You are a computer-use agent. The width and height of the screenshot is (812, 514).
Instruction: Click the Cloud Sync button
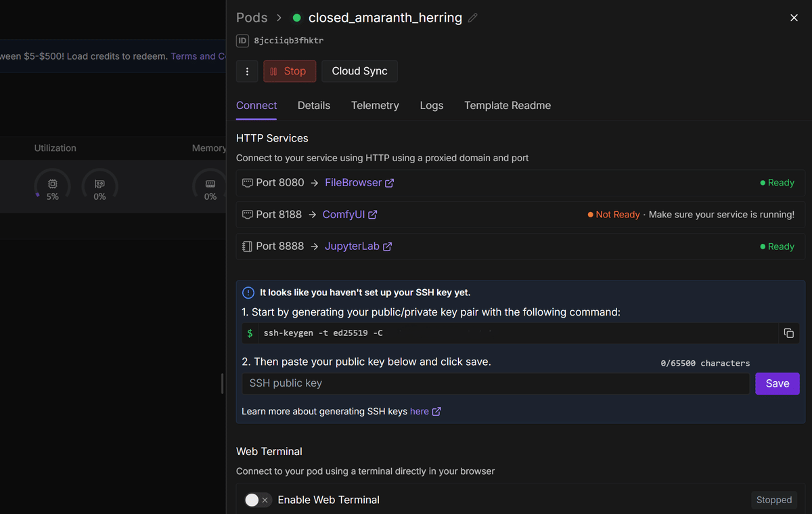tap(359, 71)
